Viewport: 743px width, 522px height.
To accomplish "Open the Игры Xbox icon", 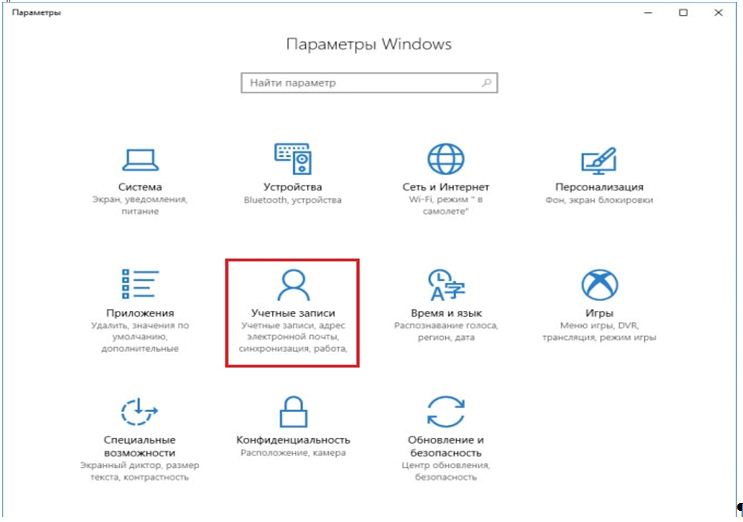I will [599, 285].
